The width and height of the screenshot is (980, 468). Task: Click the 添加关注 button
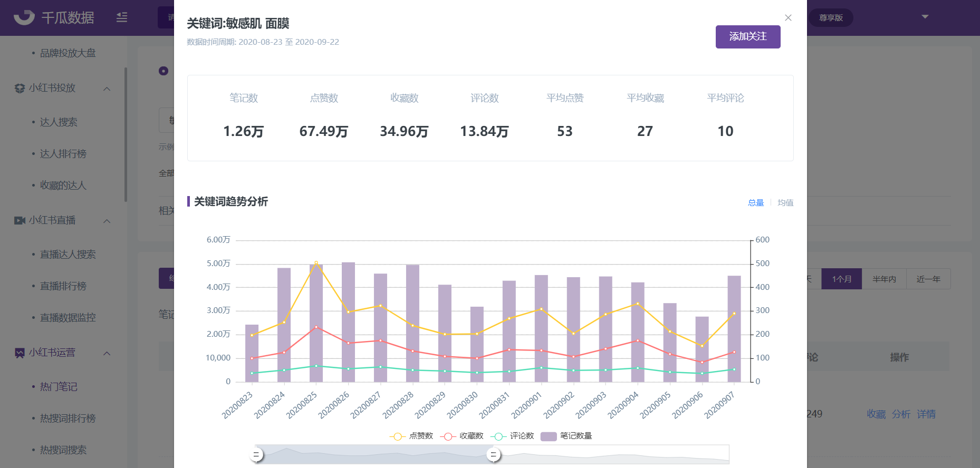pyautogui.click(x=748, y=37)
